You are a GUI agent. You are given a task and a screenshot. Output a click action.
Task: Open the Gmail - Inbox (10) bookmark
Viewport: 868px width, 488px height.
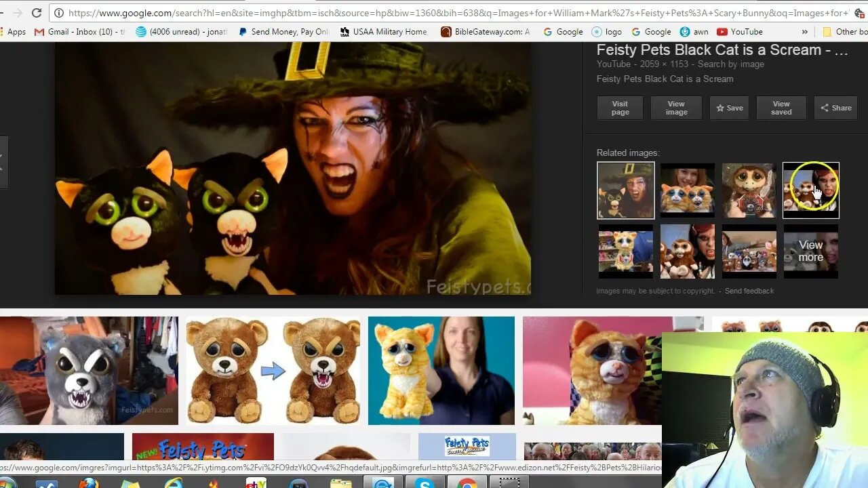(80, 32)
